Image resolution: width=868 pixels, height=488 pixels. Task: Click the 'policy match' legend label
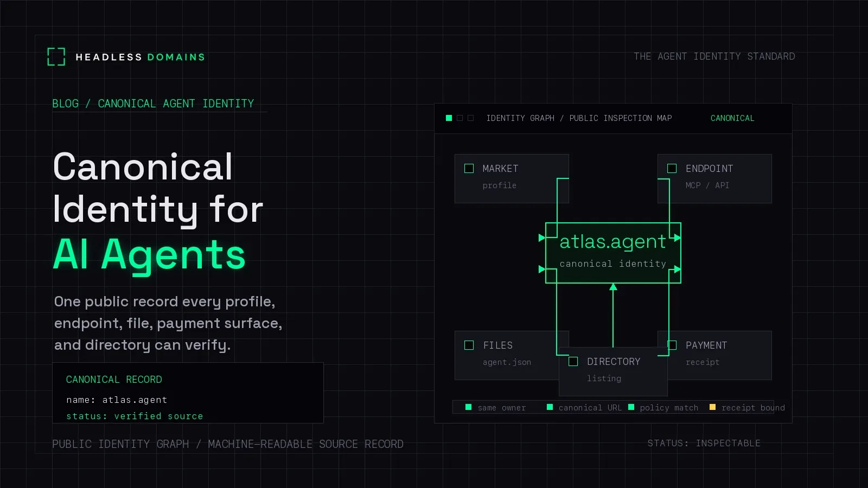(x=669, y=408)
